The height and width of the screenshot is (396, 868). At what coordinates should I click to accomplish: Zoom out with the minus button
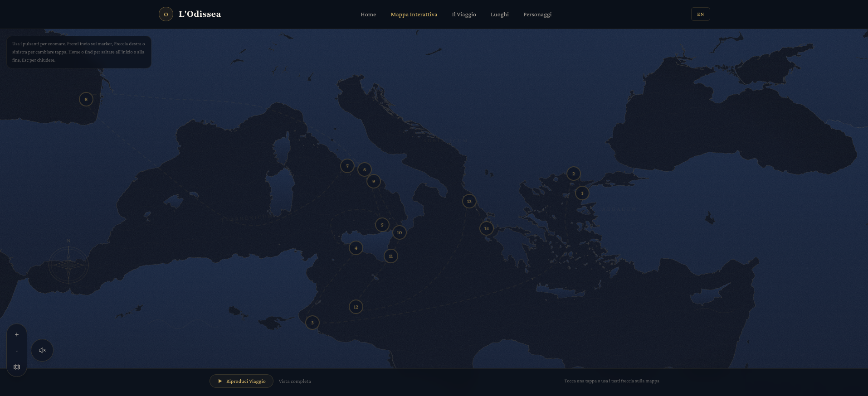17,351
